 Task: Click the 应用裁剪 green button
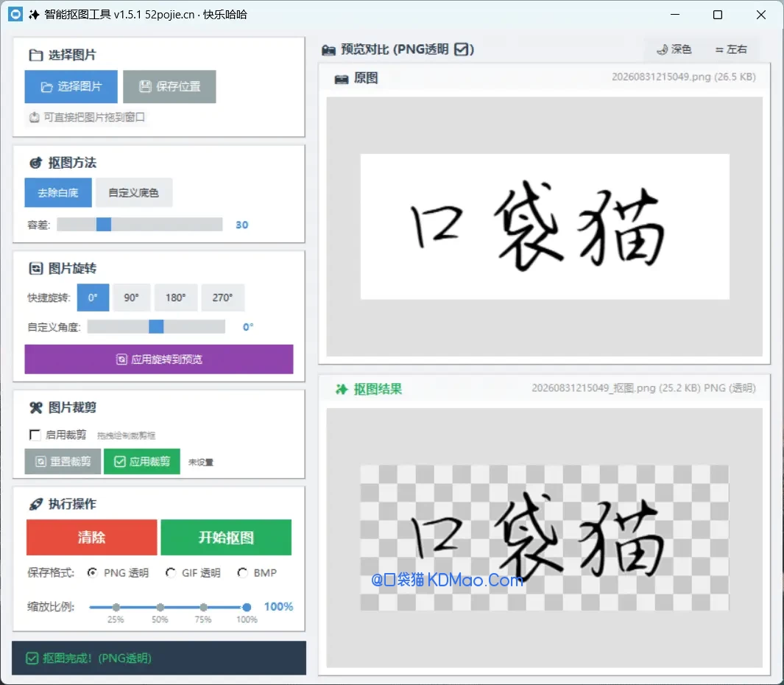pos(142,461)
